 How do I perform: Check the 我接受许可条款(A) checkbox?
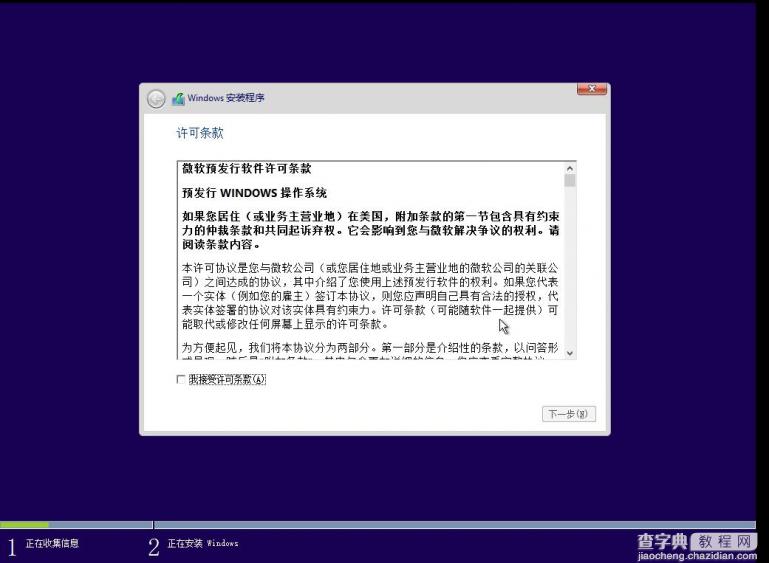pos(180,379)
